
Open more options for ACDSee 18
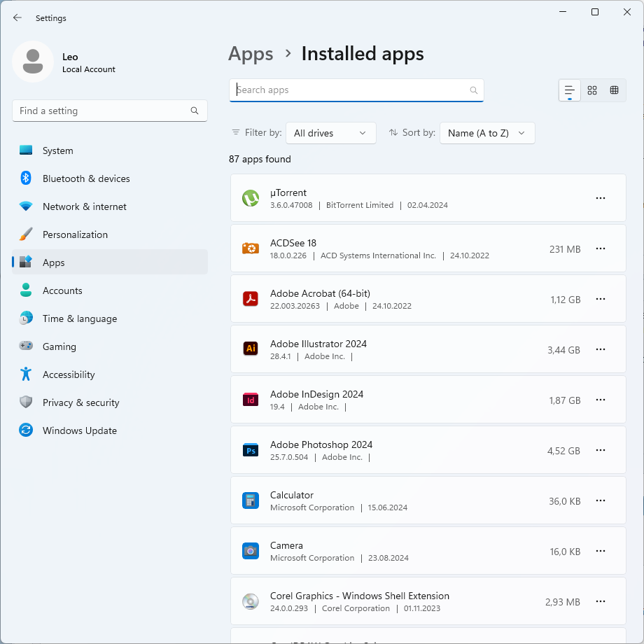(x=600, y=248)
